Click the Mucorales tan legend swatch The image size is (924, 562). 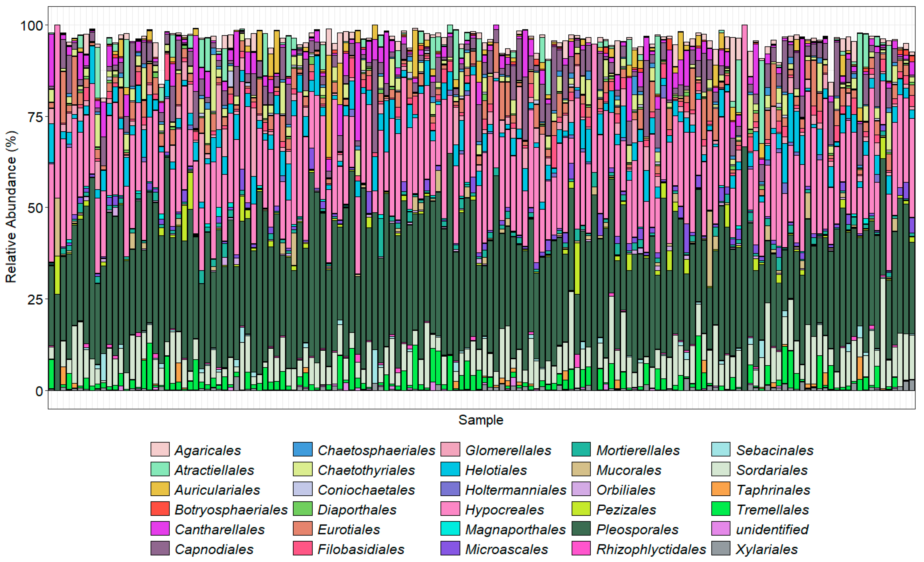(582, 469)
